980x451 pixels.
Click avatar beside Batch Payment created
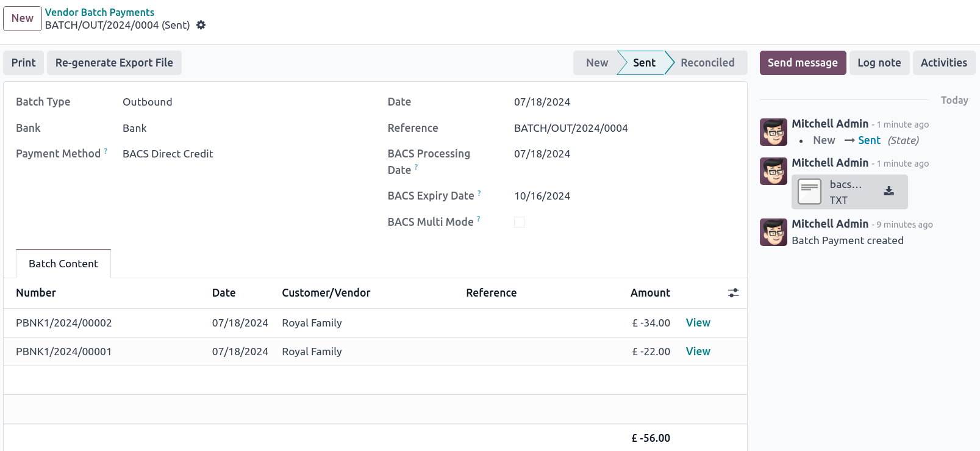tap(773, 233)
